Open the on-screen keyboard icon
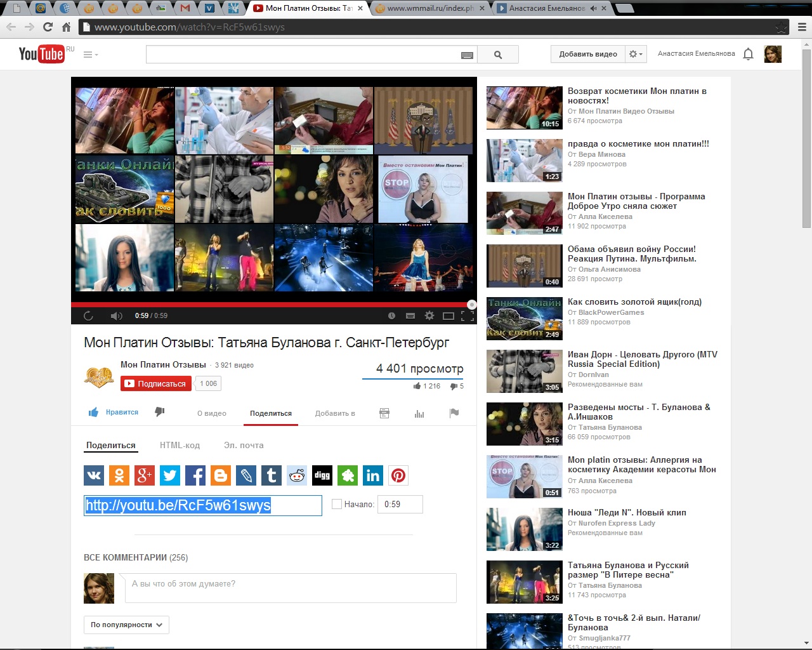This screenshot has width=812, height=650. coord(467,55)
